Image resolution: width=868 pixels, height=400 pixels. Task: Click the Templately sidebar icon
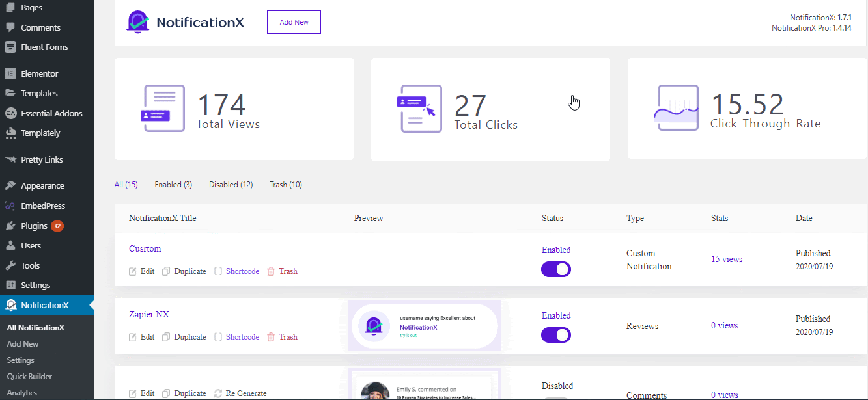point(10,133)
